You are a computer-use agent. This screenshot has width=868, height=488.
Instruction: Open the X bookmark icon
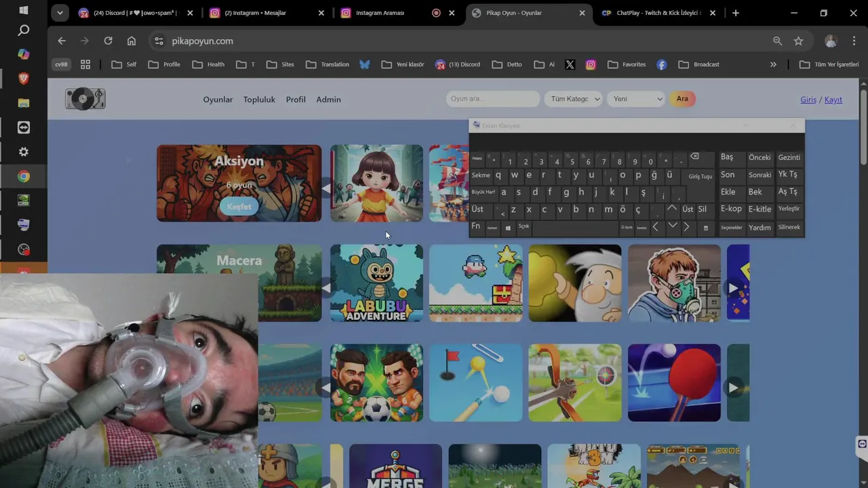570,64
